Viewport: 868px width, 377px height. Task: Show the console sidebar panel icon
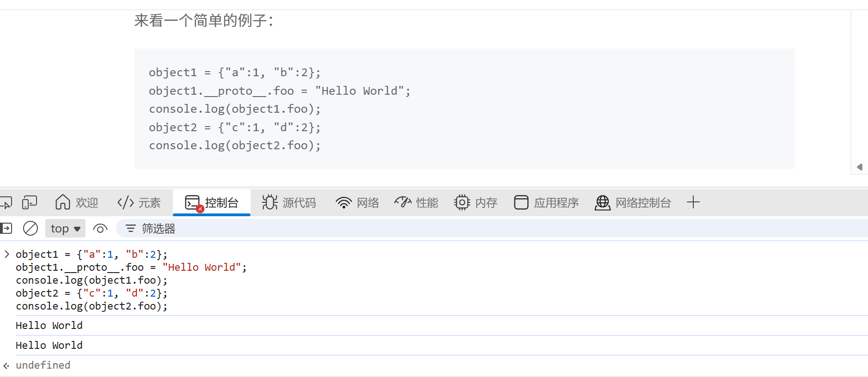(x=6, y=228)
